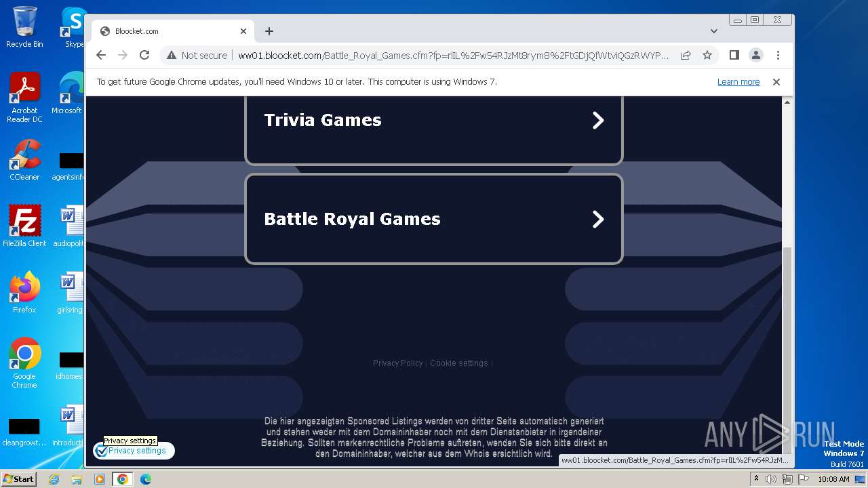Viewport: 868px width, 488px height.
Task: Open Microsoft Edge from the taskbar
Action: pos(146,479)
